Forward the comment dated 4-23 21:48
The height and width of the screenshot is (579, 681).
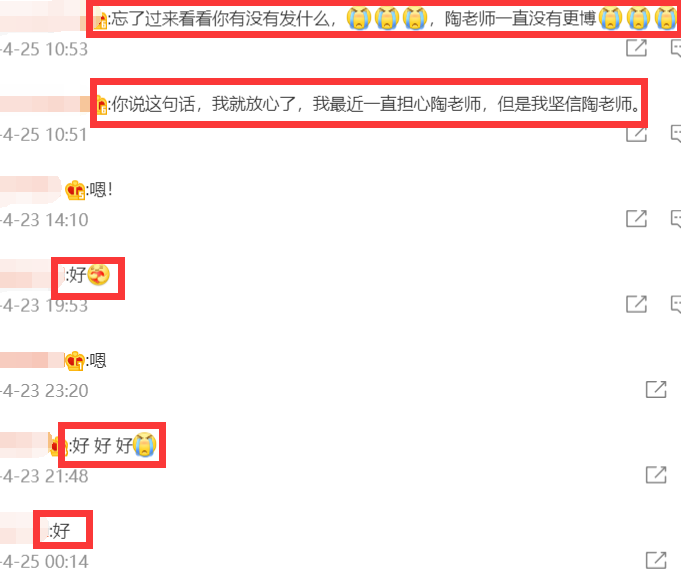656,475
